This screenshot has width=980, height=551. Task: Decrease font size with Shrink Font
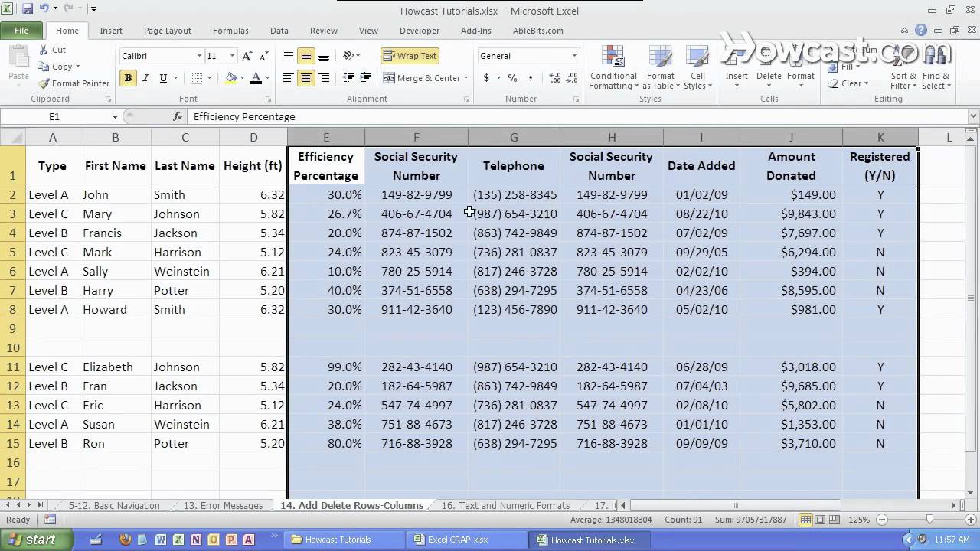click(x=263, y=56)
